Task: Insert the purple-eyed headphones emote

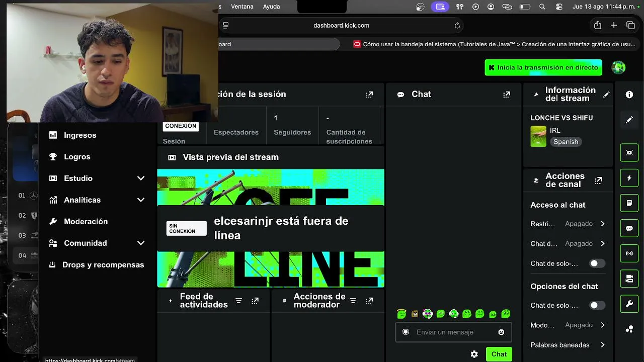Action: (x=428, y=314)
